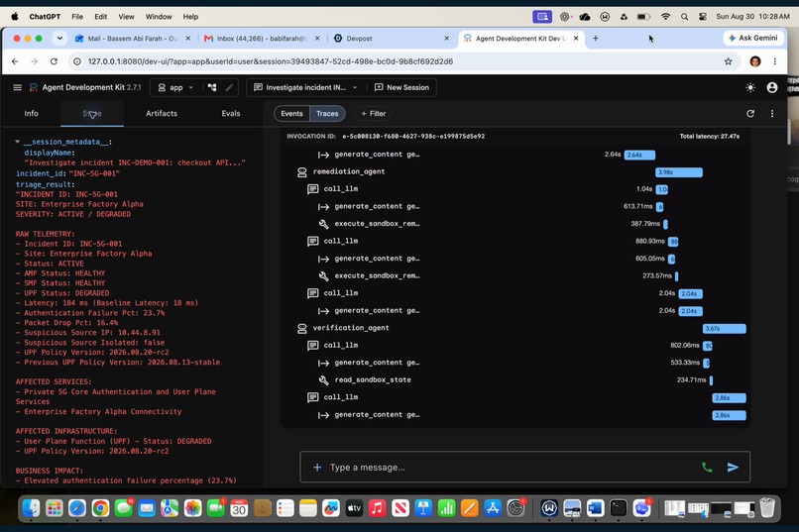Click the remediation_agent robot icon
This screenshot has width=799, height=532.
302,172
